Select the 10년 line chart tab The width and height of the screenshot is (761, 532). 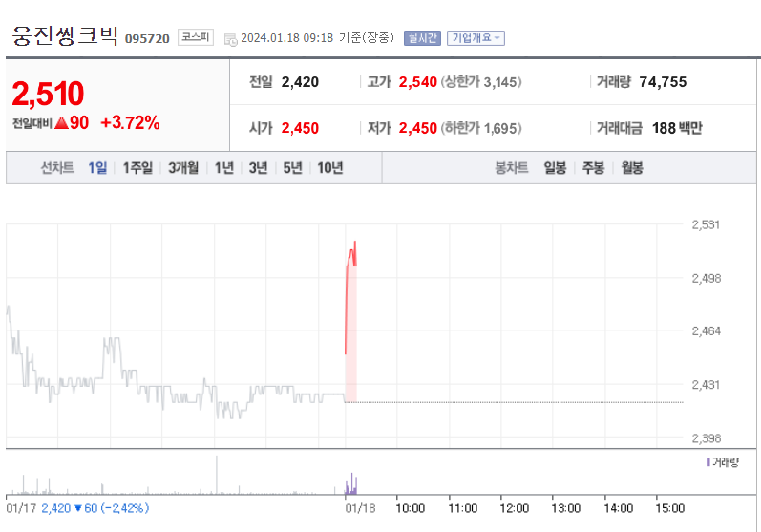coord(330,168)
